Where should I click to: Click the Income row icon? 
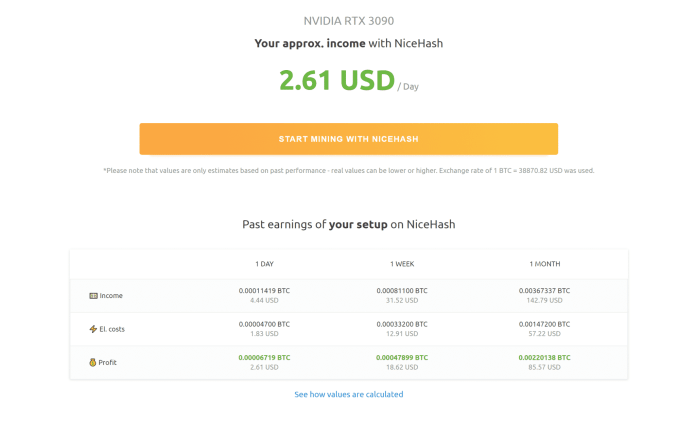pos(93,296)
